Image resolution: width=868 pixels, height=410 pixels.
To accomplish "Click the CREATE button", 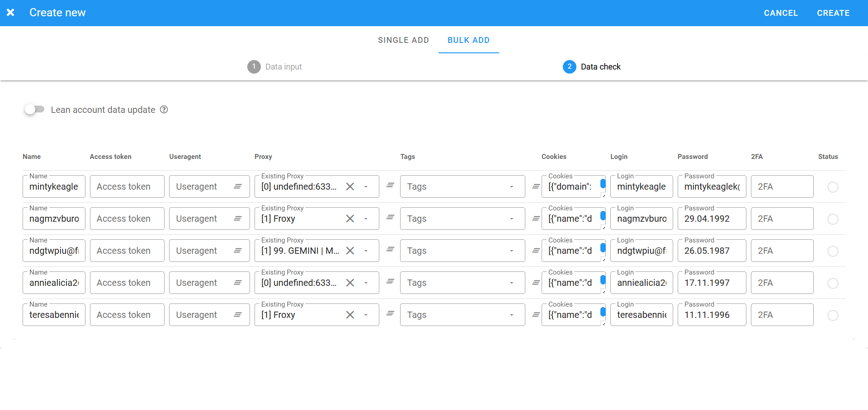I will pyautogui.click(x=833, y=13).
